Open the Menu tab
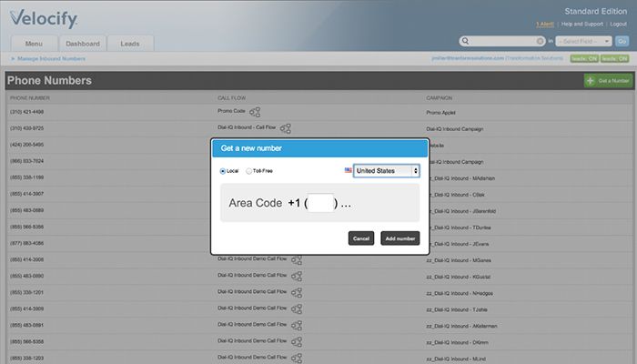The image size is (637, 364). tap(34, 44)
